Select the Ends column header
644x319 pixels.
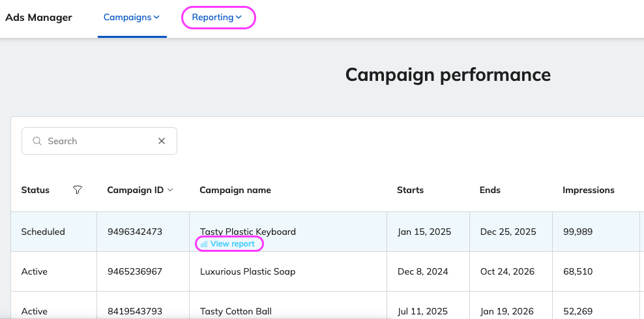(x=490, y=190)
